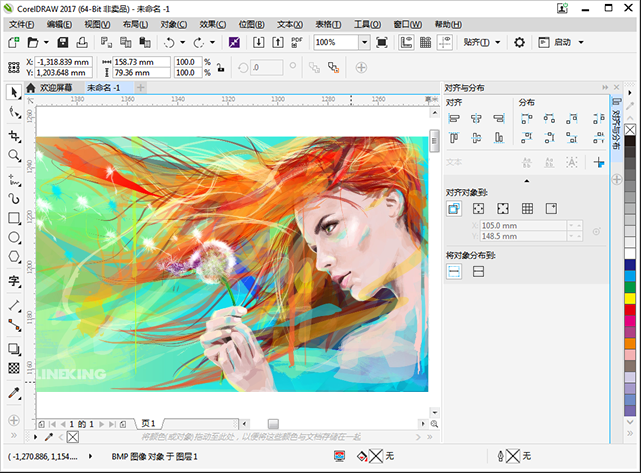Select the Zoom magnifier tool
The height and width of the screenshot is (473, 641).
coord(14,156)
